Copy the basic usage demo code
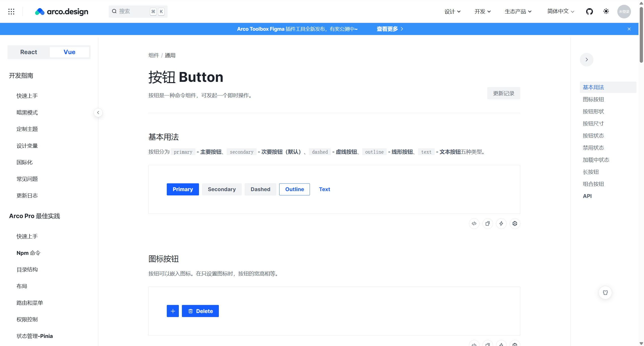The image size is (644, 346). click(x=488, y=224)
